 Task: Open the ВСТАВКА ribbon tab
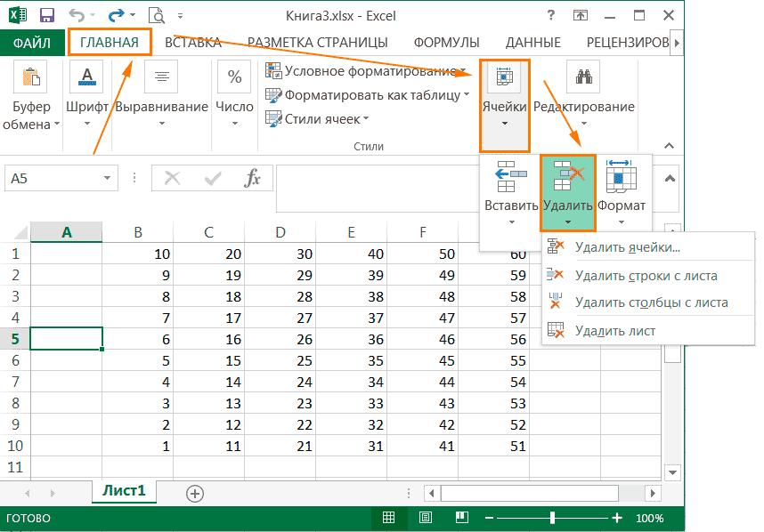click(192, 42)
